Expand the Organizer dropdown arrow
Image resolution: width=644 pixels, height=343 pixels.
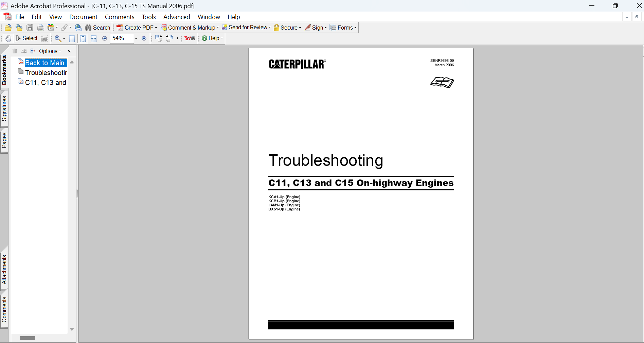click(x=57, y=28)
